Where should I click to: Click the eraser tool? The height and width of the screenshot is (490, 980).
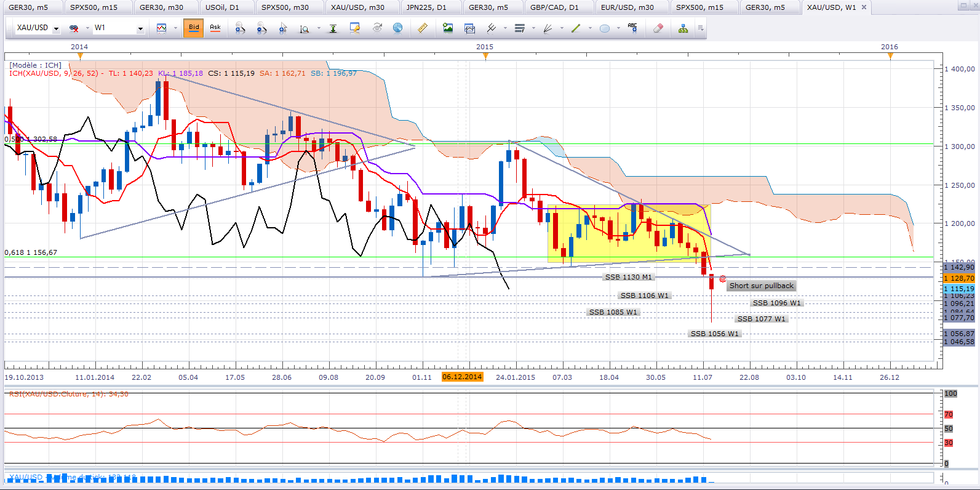658,28
